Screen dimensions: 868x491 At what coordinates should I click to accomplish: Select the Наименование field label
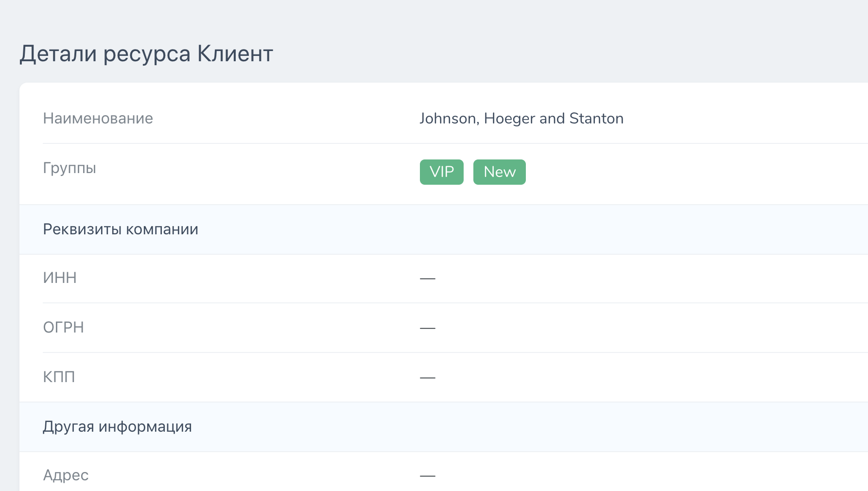98,119
